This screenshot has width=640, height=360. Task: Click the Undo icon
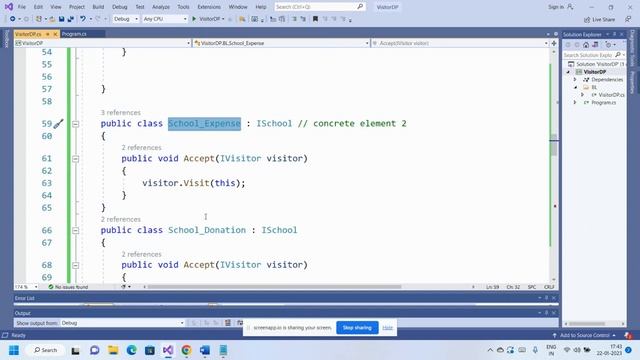tap(83, 19)
